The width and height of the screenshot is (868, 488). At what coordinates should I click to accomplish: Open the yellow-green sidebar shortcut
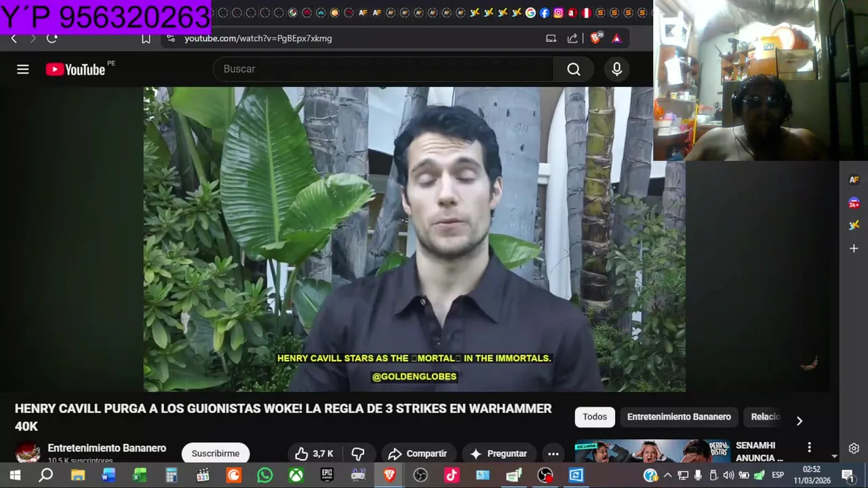click(854, 225)
